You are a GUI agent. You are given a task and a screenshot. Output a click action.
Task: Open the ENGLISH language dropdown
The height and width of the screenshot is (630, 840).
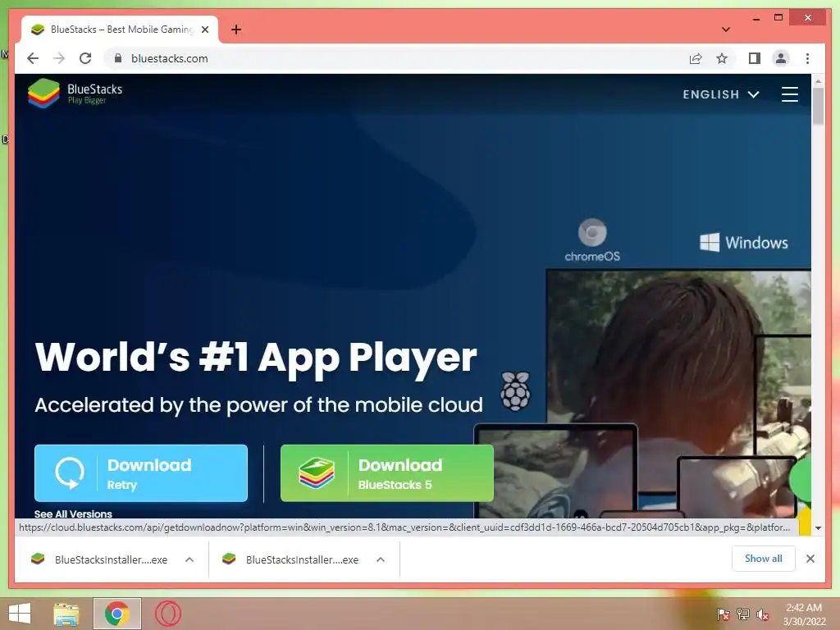coord(720,95)
